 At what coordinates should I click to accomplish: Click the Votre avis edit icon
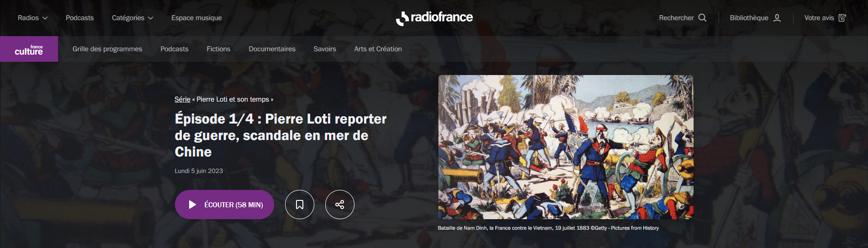coord(842,18)
